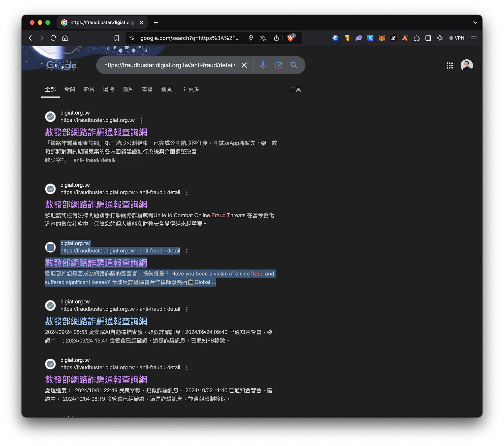Open the Extensions puzzle menu
The image size is (504, 446).
(417, 38)
